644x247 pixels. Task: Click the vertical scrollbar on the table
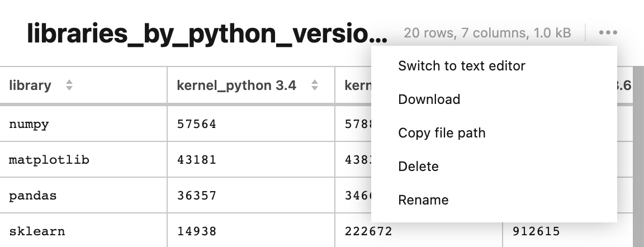point(638,168)
